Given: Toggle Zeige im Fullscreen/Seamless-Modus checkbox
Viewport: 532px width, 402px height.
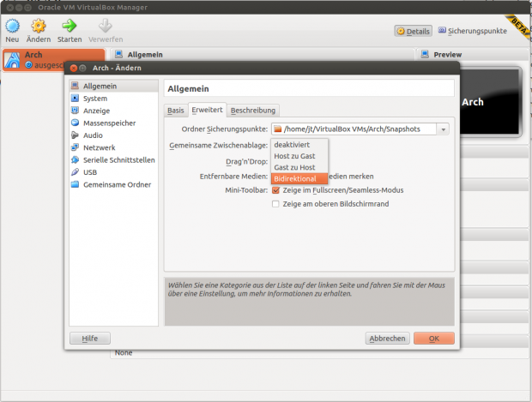Looking at the screenshot, I should click(x=276, y=190).
